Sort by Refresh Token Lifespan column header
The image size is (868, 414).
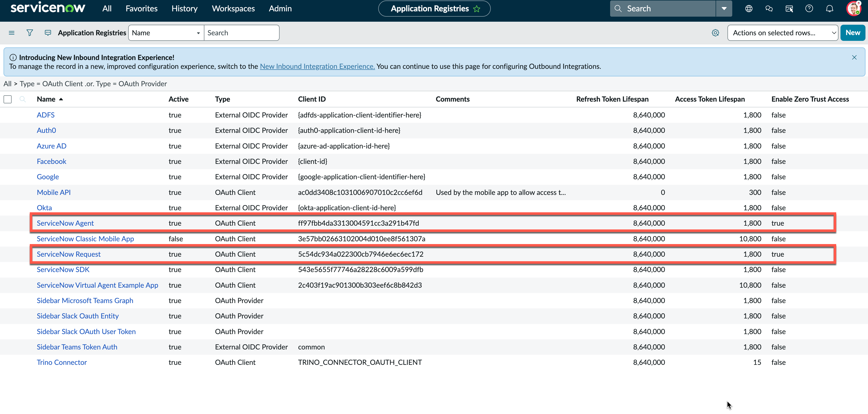coord(612,99)
